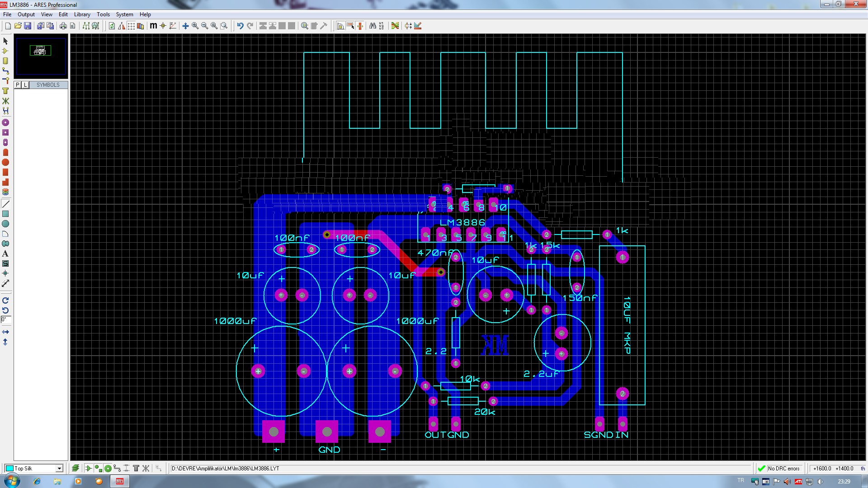
Task: Open the Tools menu
Action: [103, 14]
